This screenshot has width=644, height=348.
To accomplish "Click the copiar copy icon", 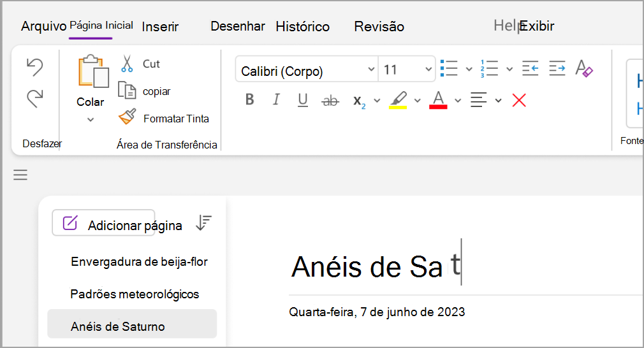I will pyautogui.click(x=127, y=91).
